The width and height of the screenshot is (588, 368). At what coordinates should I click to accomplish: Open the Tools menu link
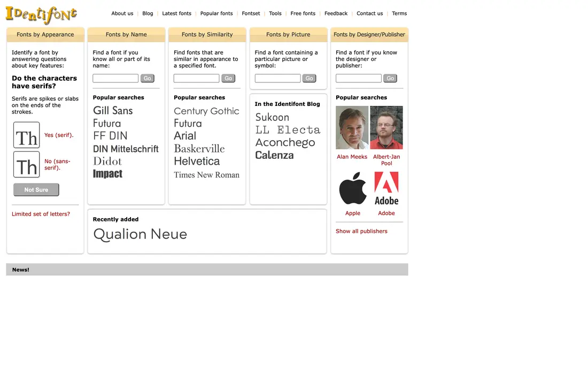pos(275,13)
